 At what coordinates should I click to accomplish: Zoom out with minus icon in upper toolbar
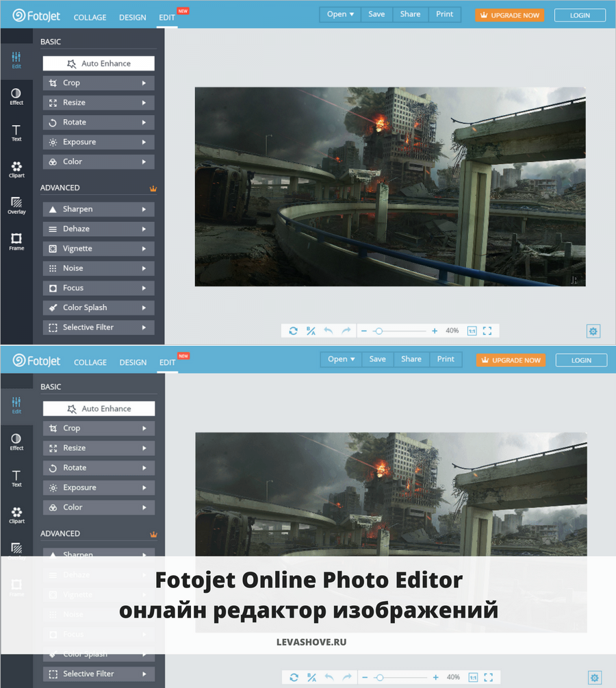click(363, 331)
